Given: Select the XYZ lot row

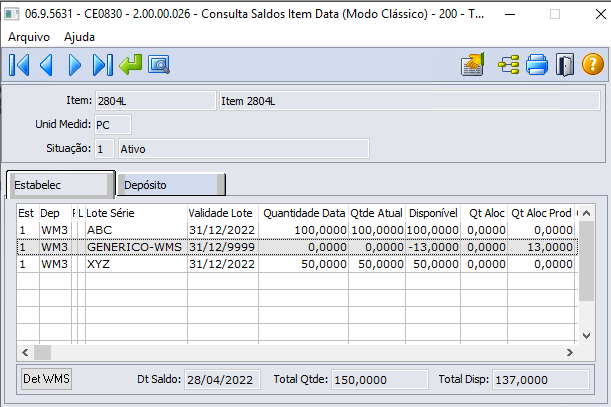Looking at the screenshot, I should (x=297, y=264).
